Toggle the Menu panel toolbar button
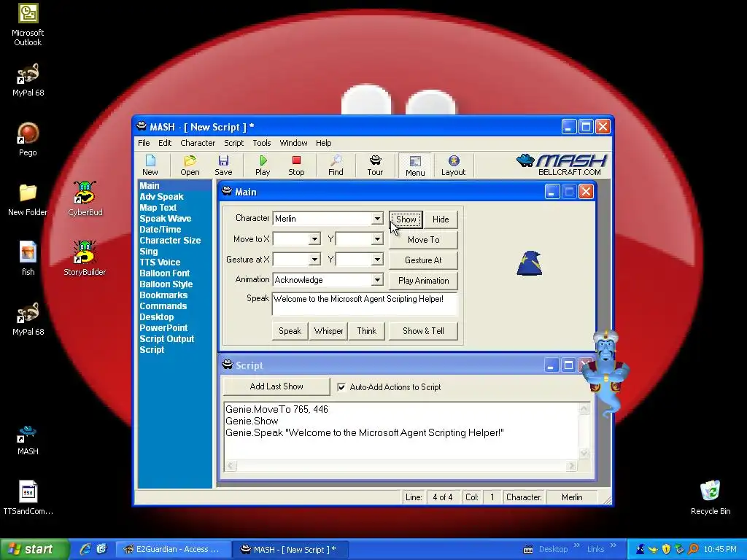This screenshot has height=560, width=747. click(x=415, y=166)
